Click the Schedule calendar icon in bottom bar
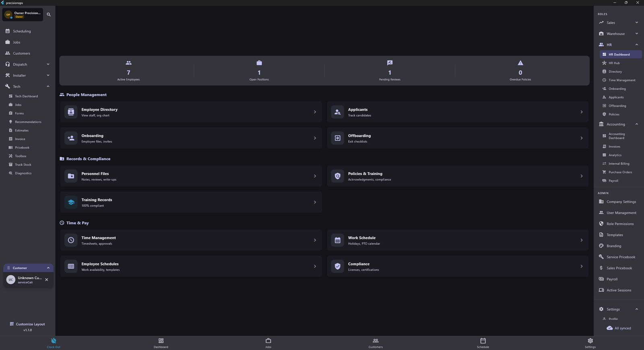Viewport: 644px width, 350px height. coord(483,341)
